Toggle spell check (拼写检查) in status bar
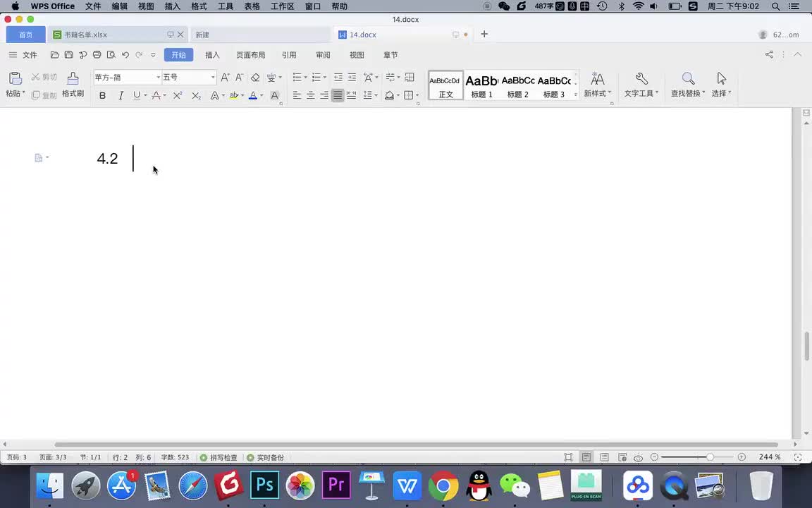Screen dimensions: 812x508 click(219, 457)
